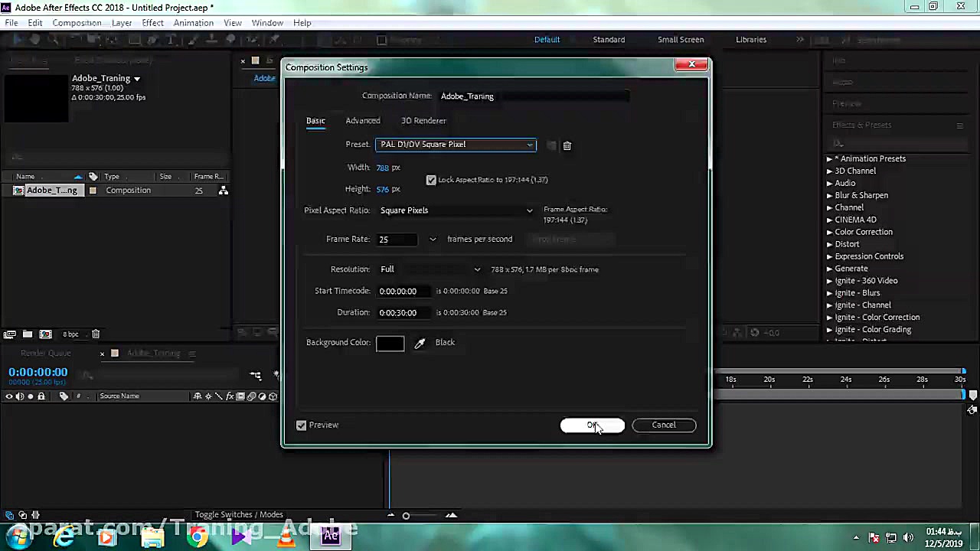The width and height of the screenshot is (980, 551).
Task: Expand or collapse the Layer Switches pane icon
Action: point(10,515)
